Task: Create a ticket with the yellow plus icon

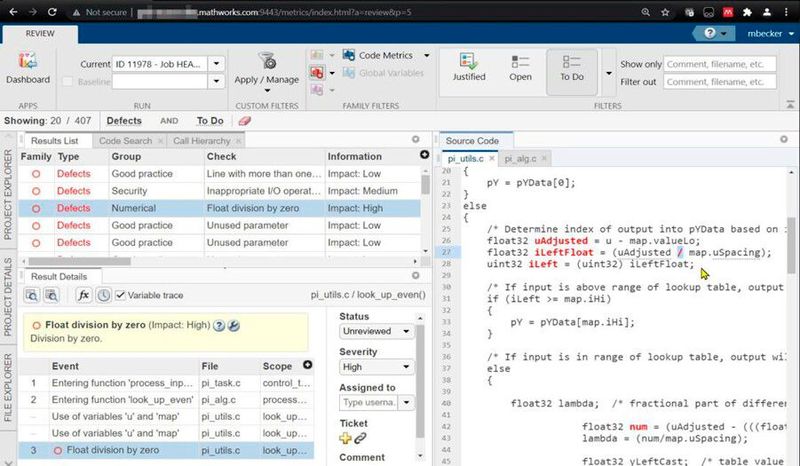Action: tap(345, 438)
